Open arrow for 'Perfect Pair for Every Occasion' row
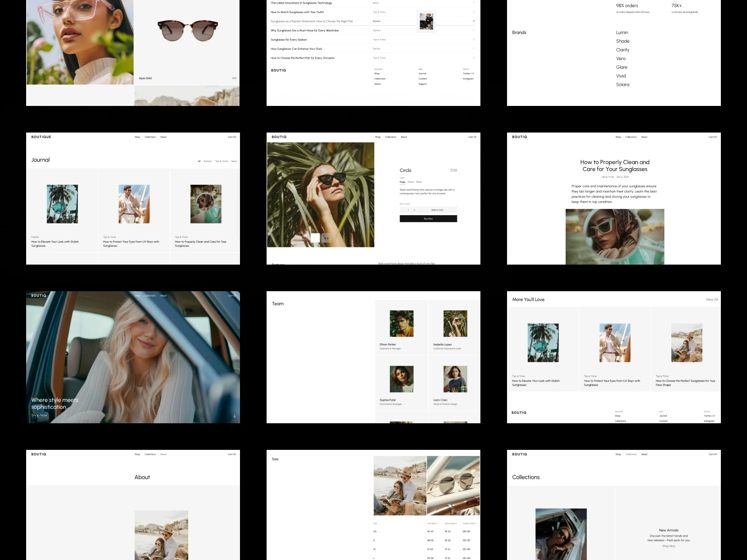 point(473,58)
